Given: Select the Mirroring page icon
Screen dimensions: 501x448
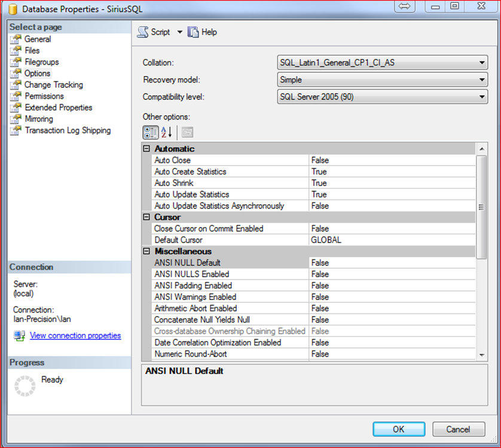Looking at the screenshot, I should coord(16,119).
